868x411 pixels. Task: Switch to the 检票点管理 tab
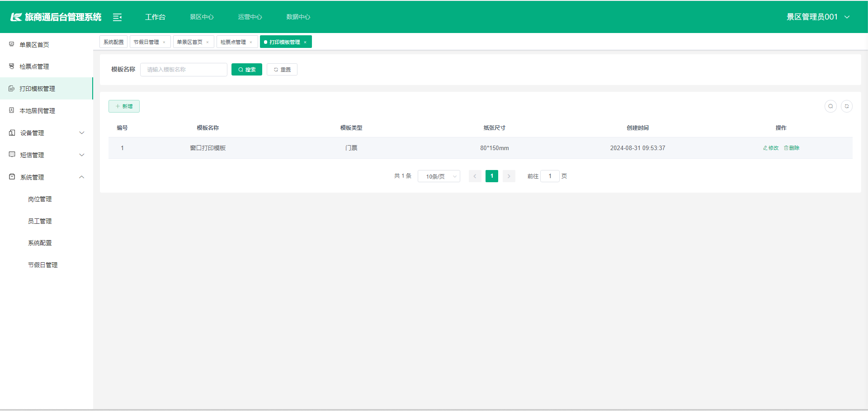pyautogui.click(x=233, y=42)
